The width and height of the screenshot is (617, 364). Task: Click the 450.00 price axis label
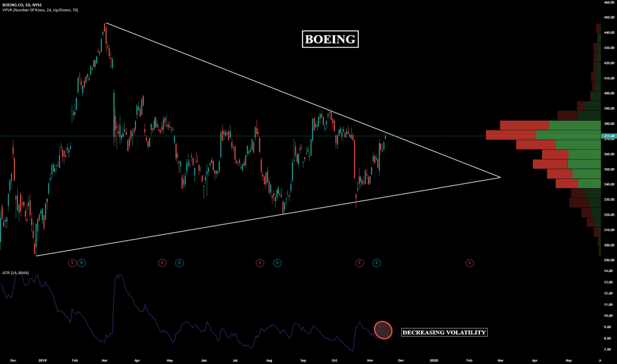[609, 17]
